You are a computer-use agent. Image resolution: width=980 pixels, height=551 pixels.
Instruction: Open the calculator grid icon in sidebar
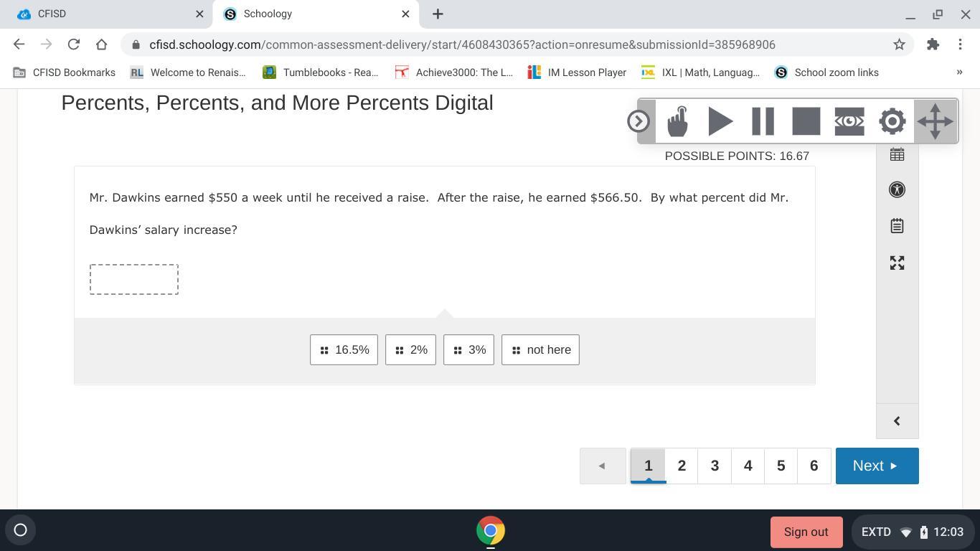[897, 154]
